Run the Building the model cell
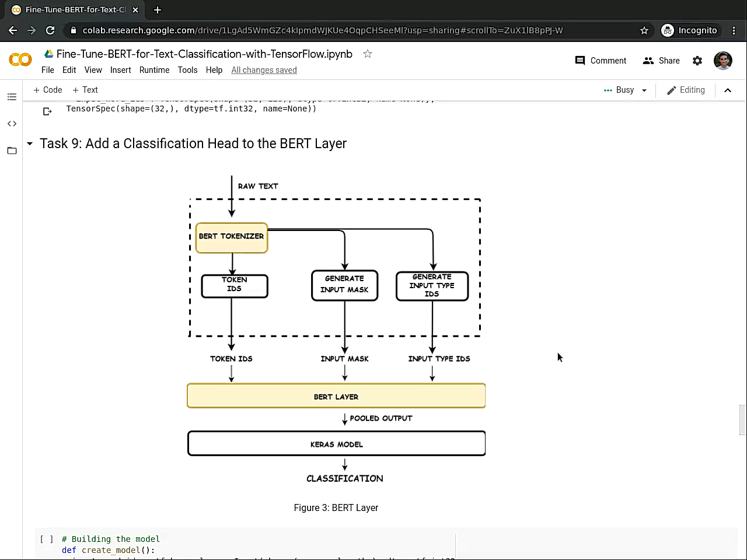The width and height of the screenshot is (747, 560). [x=47, y=539]
